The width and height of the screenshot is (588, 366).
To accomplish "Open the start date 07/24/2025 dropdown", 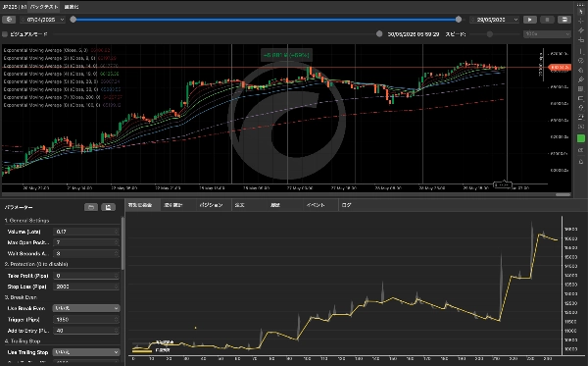I will 42,20.
